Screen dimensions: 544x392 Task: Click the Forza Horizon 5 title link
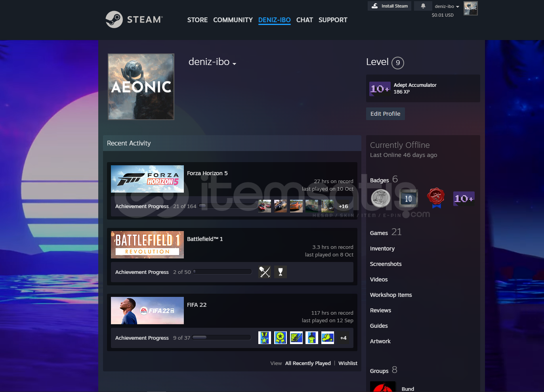(207, 173)
